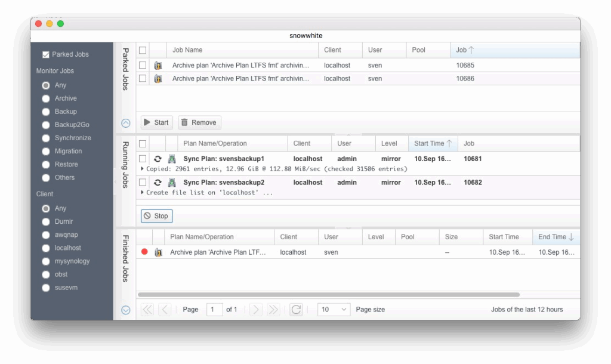611x364 pixels.
Task: Click the next page arrow
Action: coord(256,309)
